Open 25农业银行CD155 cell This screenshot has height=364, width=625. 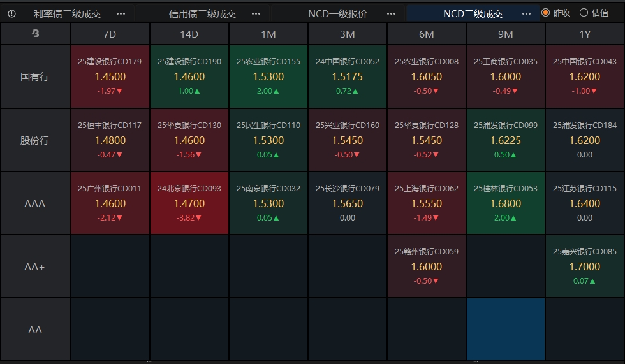(x=268, y=76)
